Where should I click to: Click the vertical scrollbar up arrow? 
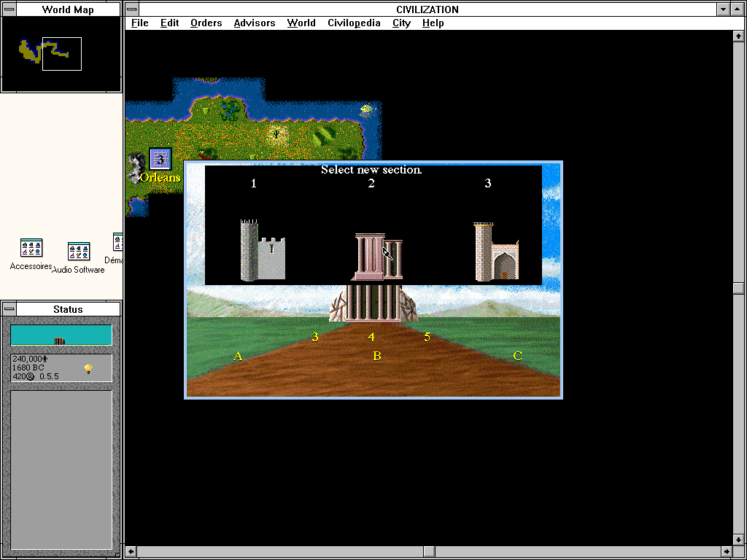[x=738, y=36]
